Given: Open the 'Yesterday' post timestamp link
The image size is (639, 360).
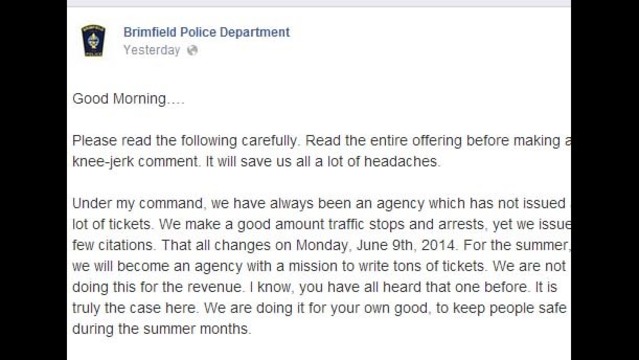Looking at the screenshot, I should [152, 50].
